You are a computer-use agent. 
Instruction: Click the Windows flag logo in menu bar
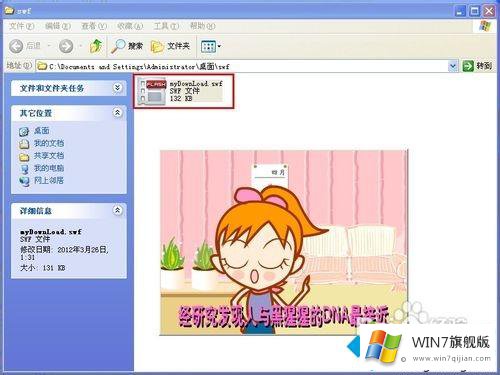(485, 26)
